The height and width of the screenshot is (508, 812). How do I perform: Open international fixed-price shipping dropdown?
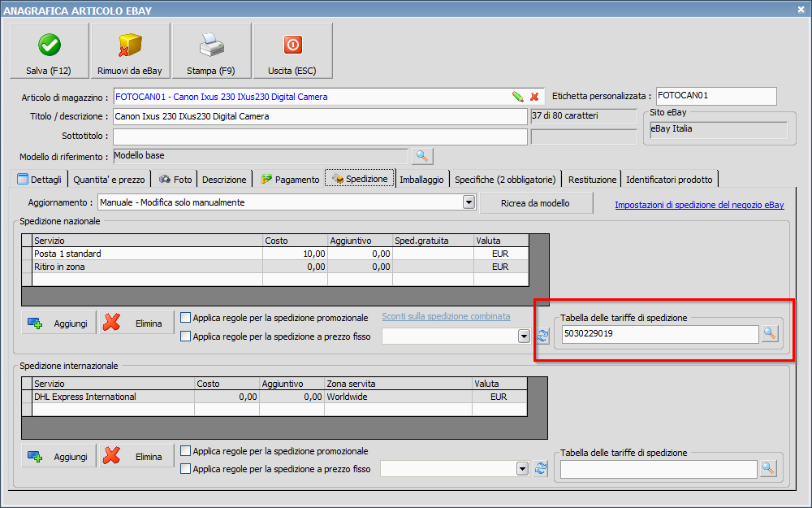[x=522, y=469]
